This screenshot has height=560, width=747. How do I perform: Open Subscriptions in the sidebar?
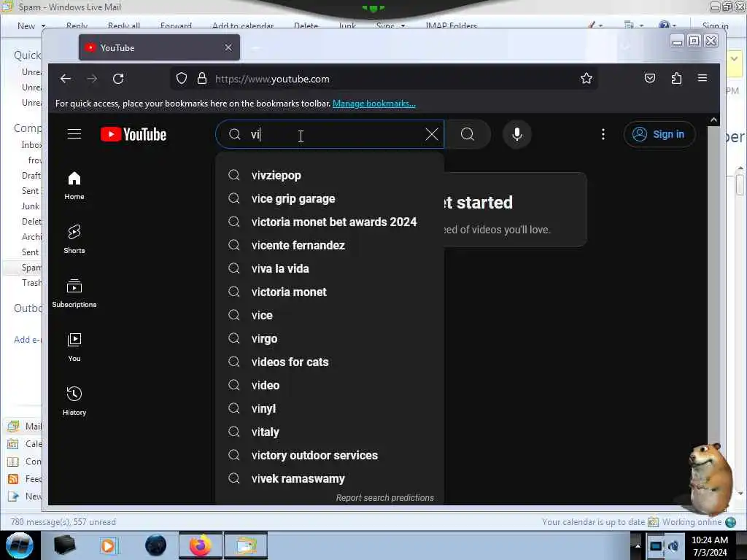(x=74, y=293)
